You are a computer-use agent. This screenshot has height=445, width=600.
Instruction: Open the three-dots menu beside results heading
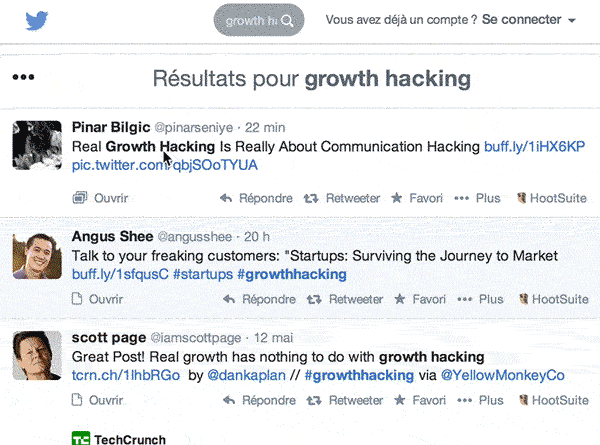(x=23, y=77)
